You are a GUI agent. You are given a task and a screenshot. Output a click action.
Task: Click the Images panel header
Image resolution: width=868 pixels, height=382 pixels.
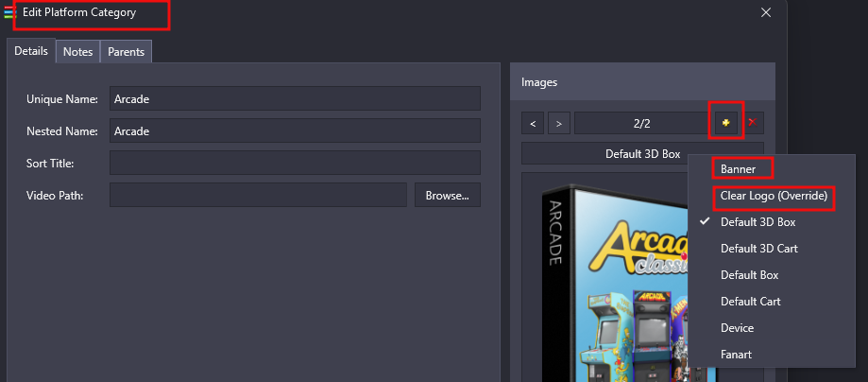[642, 82]
